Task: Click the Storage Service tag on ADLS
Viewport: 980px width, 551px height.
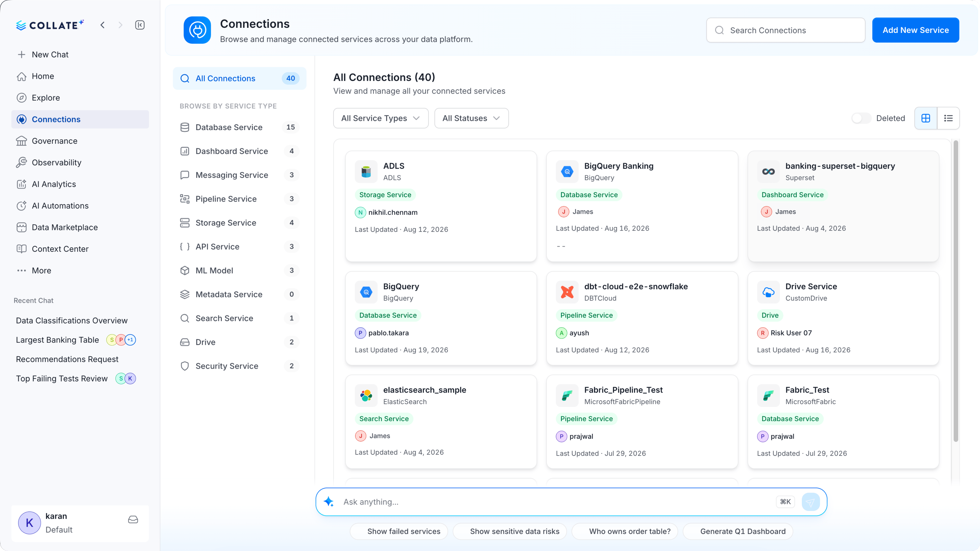Action: [x=385, y=195]
